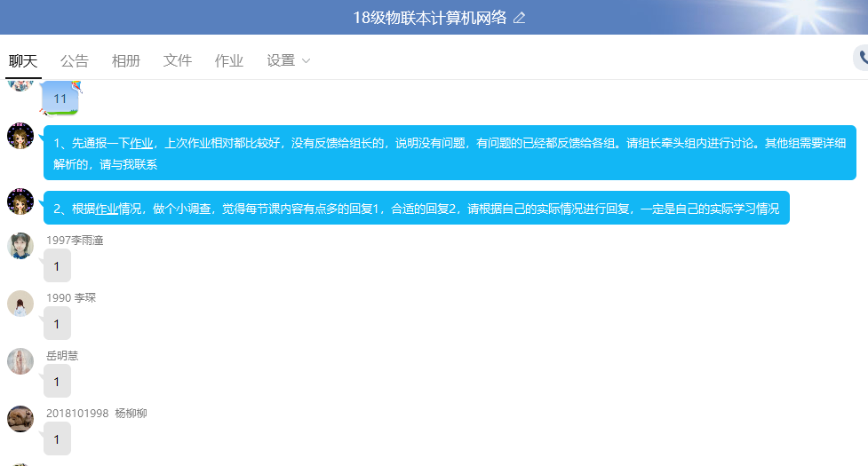Click the decorated "11" message bubble
Viewport: 868px width, 466px height.
point(60,99)
